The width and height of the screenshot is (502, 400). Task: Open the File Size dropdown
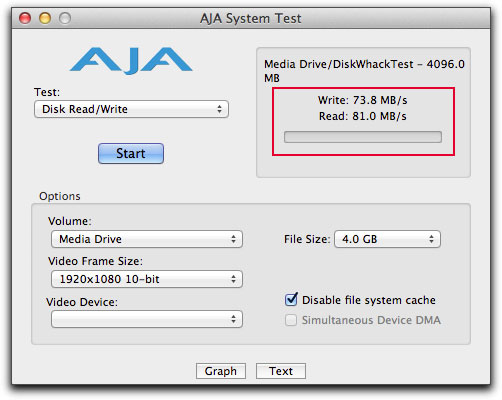click(387, 239)
